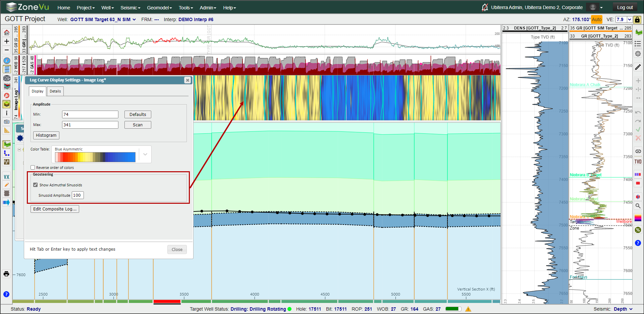Image resolution: width=644 pixels, height=314 pixels.
Task: Click the blue compass icon
Action: point(6,61)
